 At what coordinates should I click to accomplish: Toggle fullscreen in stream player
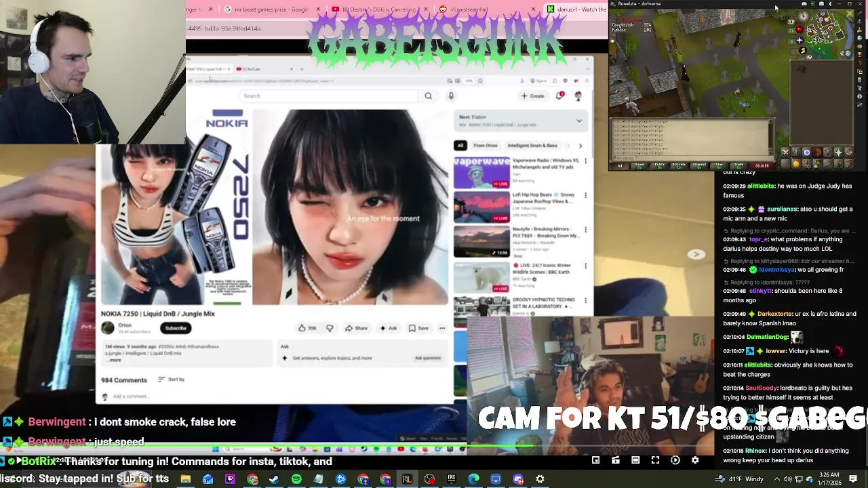[655, 460]
